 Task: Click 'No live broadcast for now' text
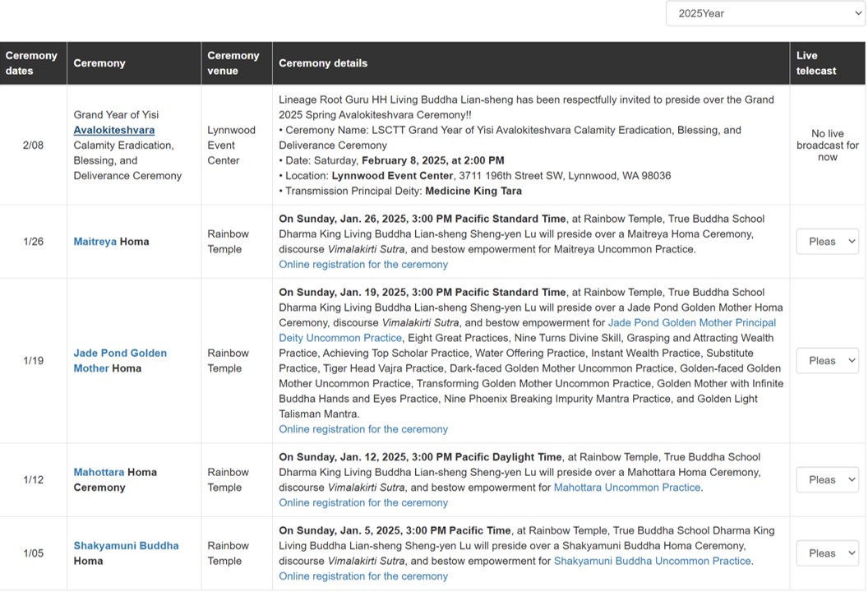click(x=828, y=145)
